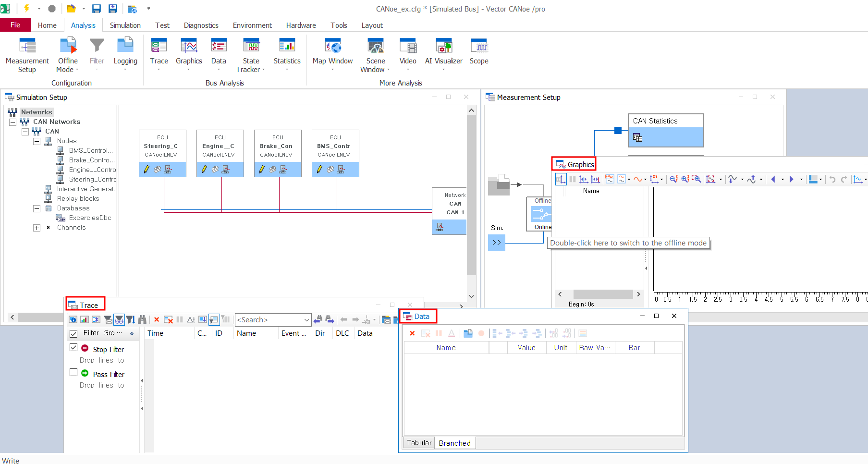This screenshot has height=464, width=868.
Task: Click the Brake_Con ECU block
Action: [278, 153]
